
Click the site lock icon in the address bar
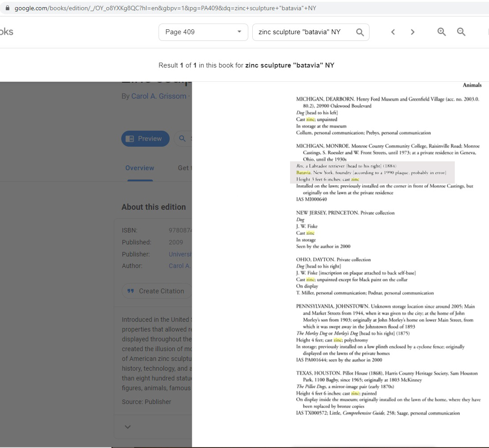pos(8,8)
